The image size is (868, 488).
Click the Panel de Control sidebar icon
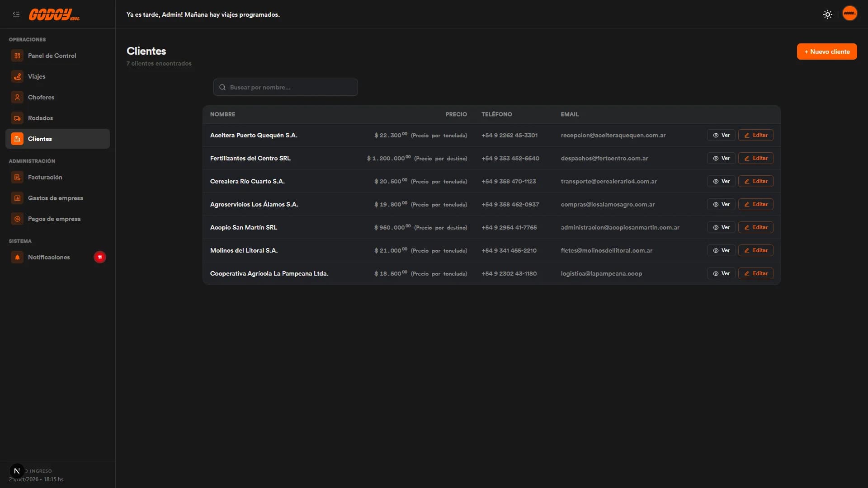point(17,56)
